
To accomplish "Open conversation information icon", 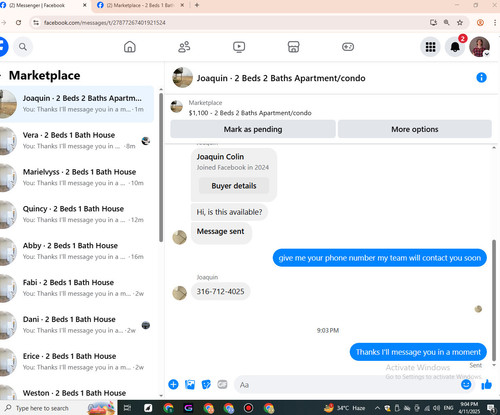I will tap(481, 78).
